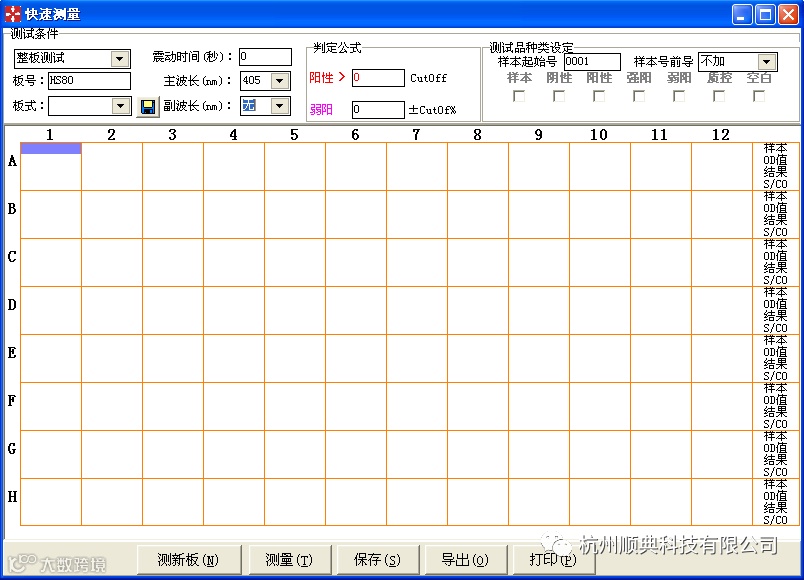The height and width of the screenshot is (580, 804).
Task: Click row header D of the plate
Action: (x=12, y=305)
